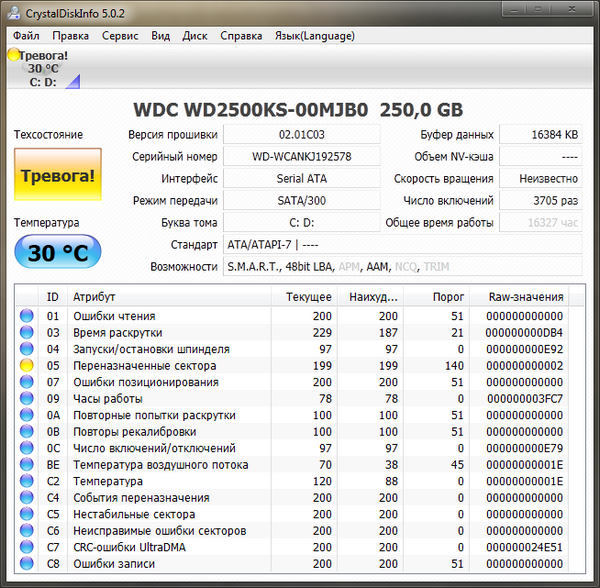Viewport: 600px width, 588px height.
Task: Click status orb for Число включений/отключений
Action: (x=26, y=448)
